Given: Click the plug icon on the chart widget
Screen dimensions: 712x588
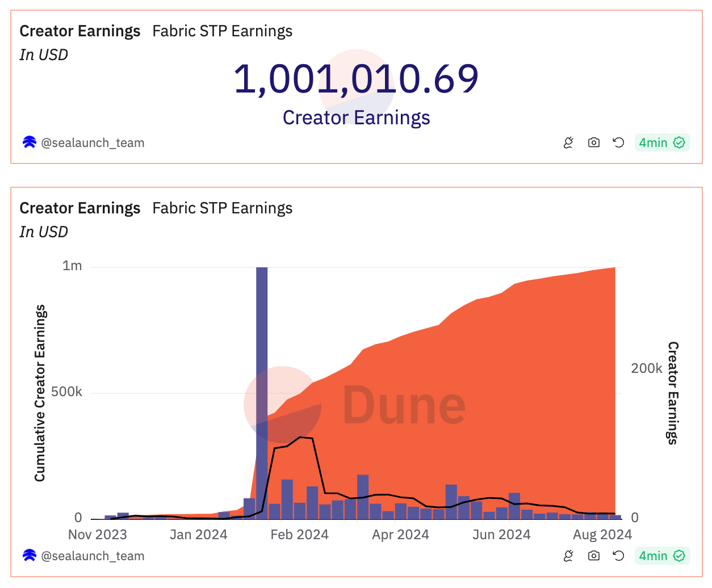Looking at the screenshot, I should click(568, 556).
